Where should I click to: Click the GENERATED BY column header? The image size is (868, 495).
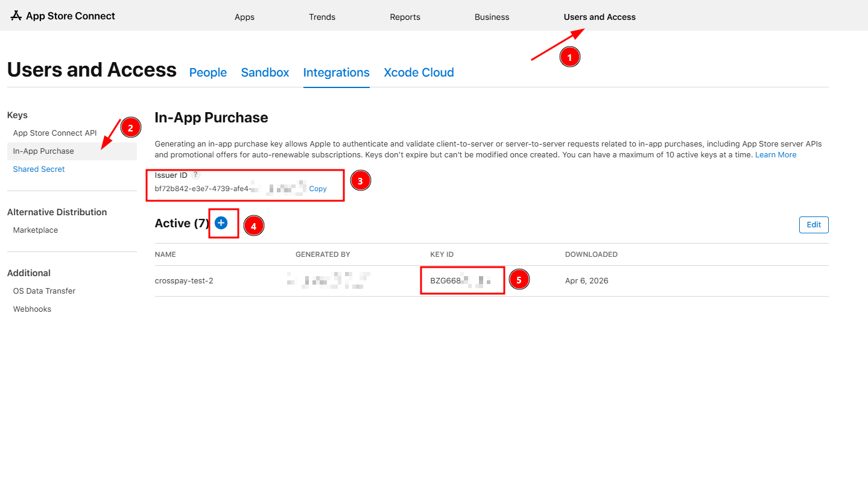point(323,254)
